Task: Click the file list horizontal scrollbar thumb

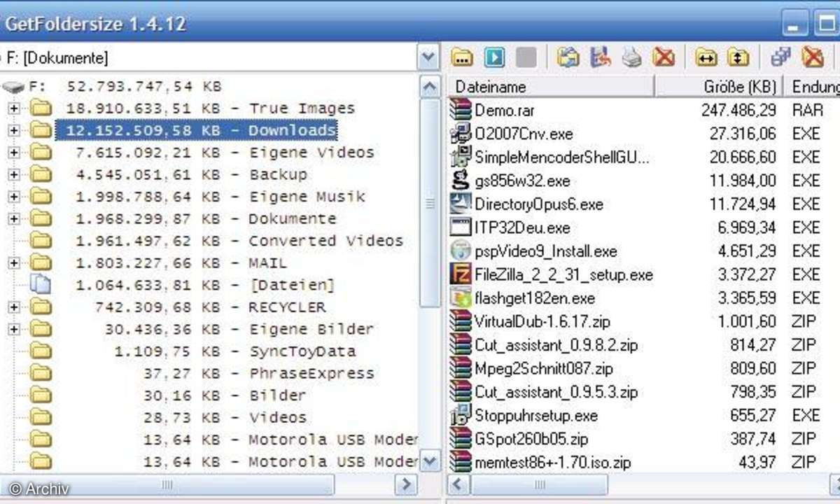Action: pyautogui.click(x=538, y=484)
